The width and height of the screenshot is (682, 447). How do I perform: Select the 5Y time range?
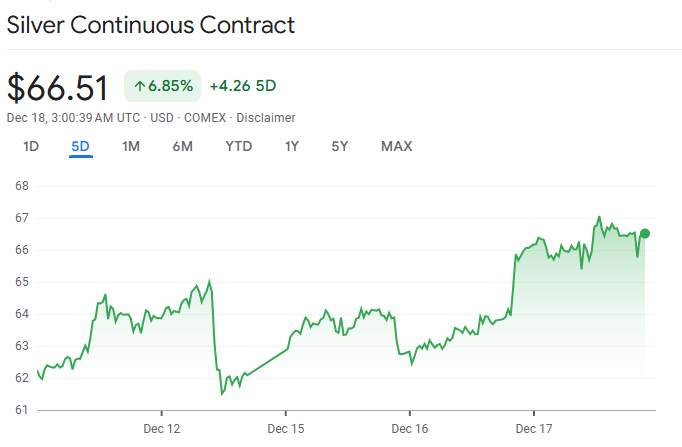click(x=340, y=147)
